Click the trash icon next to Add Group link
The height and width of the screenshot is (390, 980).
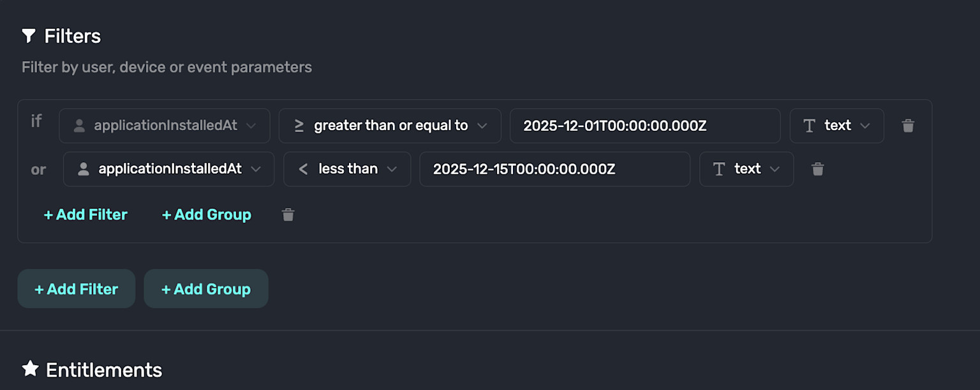pyautogui.click(x=288, y=214)
